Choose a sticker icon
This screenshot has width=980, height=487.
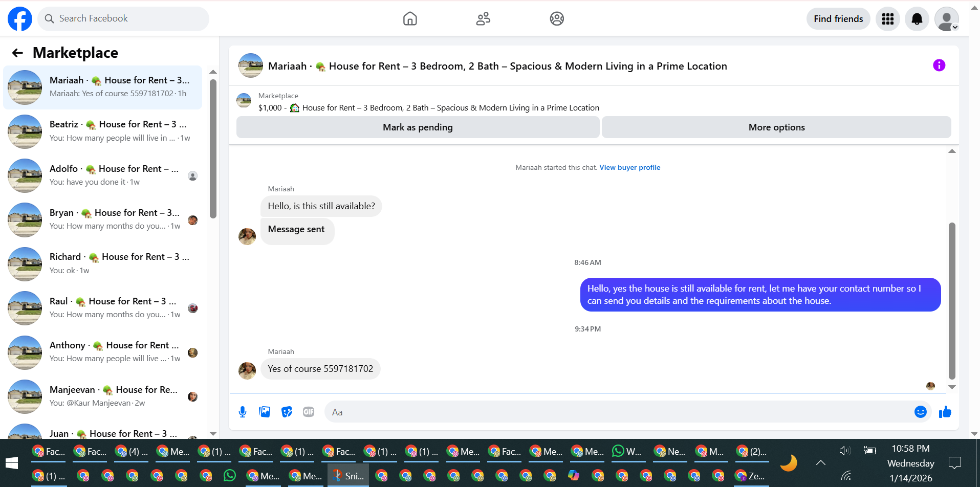point(287,412)
